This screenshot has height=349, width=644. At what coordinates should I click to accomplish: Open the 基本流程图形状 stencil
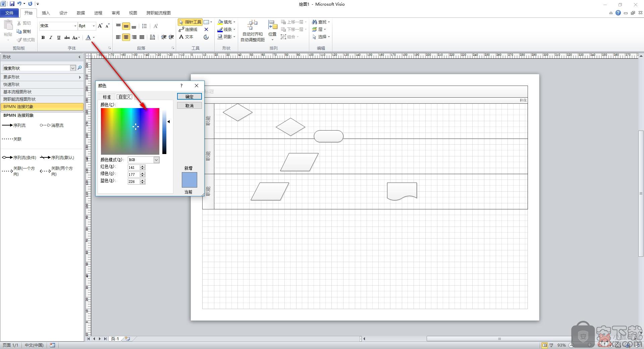point(42,92)
